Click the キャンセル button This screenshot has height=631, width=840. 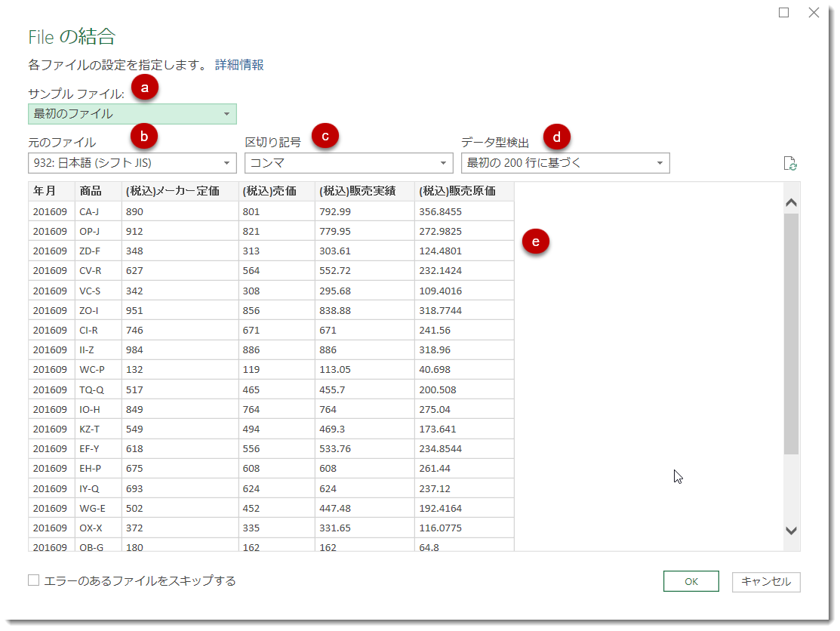coord(766,582)
